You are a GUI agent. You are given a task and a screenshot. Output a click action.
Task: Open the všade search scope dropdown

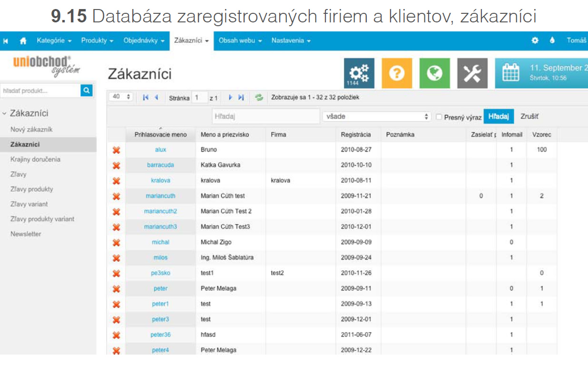point(376,117)
